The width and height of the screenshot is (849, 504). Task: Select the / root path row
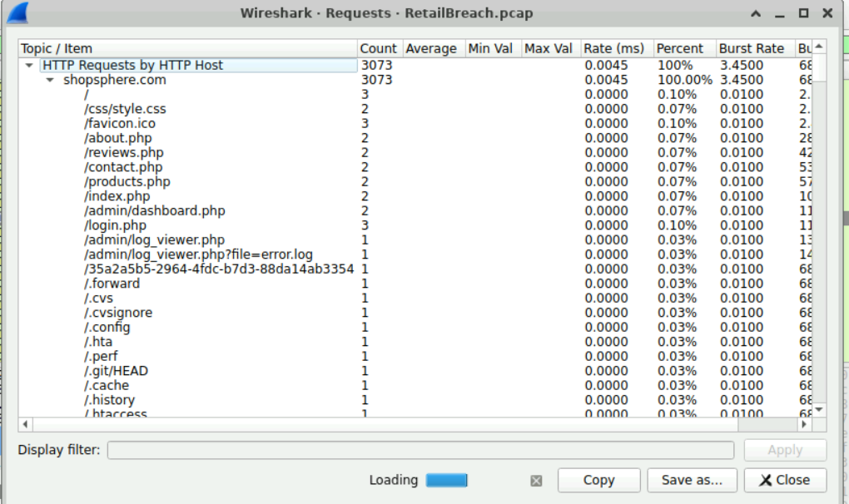415,95
